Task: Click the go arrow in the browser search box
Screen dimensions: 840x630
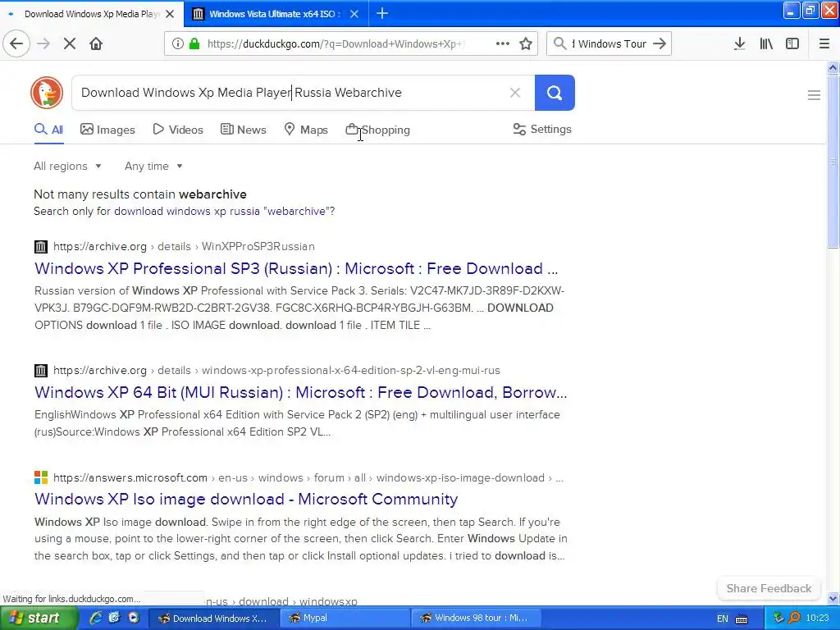Action: 660,43
